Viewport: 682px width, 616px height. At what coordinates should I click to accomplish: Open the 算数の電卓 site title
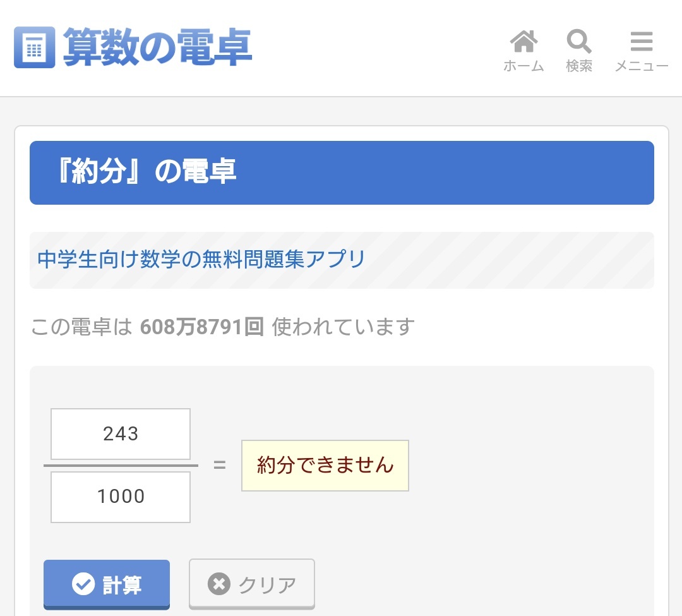point(157,47)
